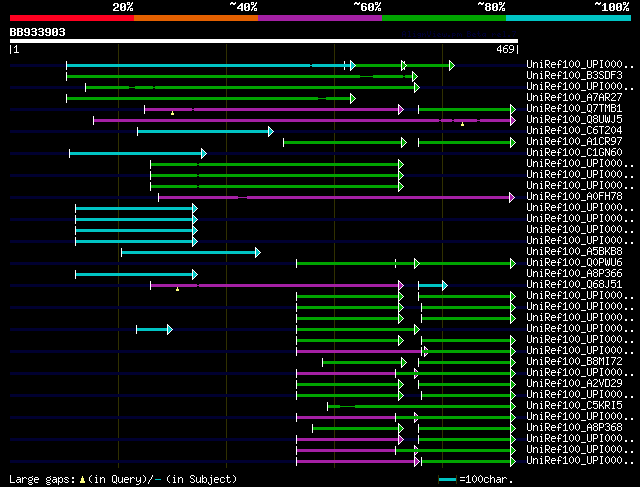Select the UniRef100_A0FH78 hit label
Screen dimensions: 640x487
pyautogui.click(x=574, y=196)
